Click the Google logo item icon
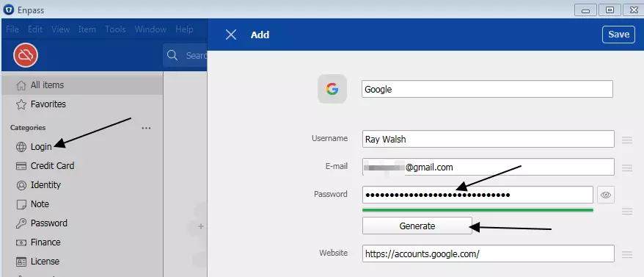644x277 pixels. 332,89
